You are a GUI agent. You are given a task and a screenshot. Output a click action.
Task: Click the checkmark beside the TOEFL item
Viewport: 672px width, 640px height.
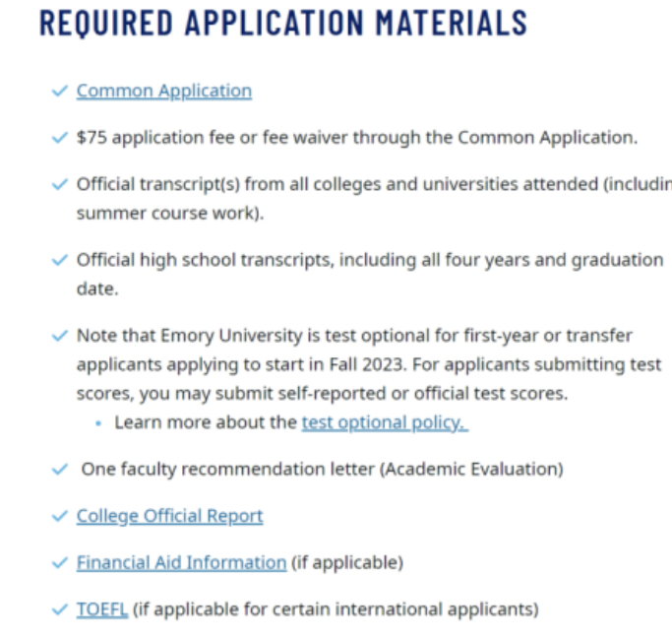(59, 610)
